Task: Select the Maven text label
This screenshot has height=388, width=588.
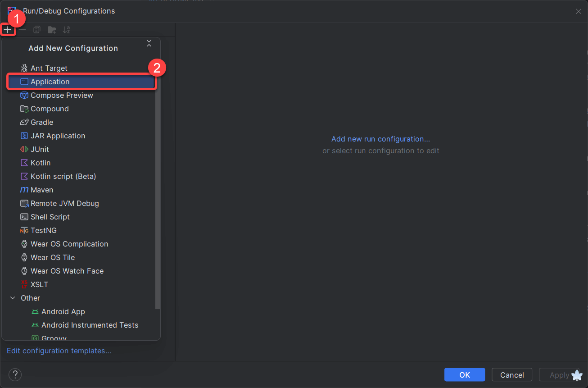Action: [x=42, y=190]
